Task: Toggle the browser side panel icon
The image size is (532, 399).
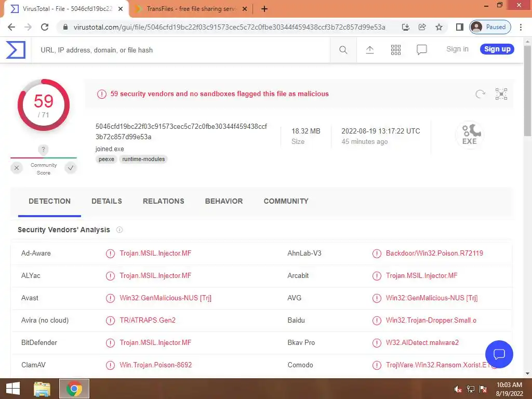Action: [x=460, y=27]
